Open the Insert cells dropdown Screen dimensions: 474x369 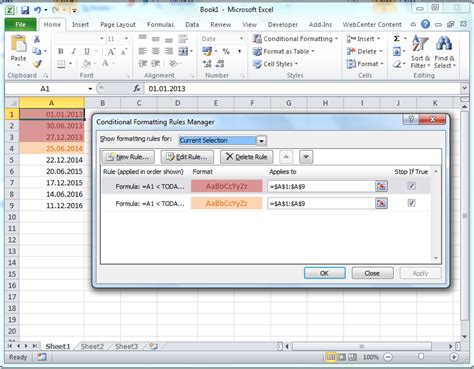[363, 39]
